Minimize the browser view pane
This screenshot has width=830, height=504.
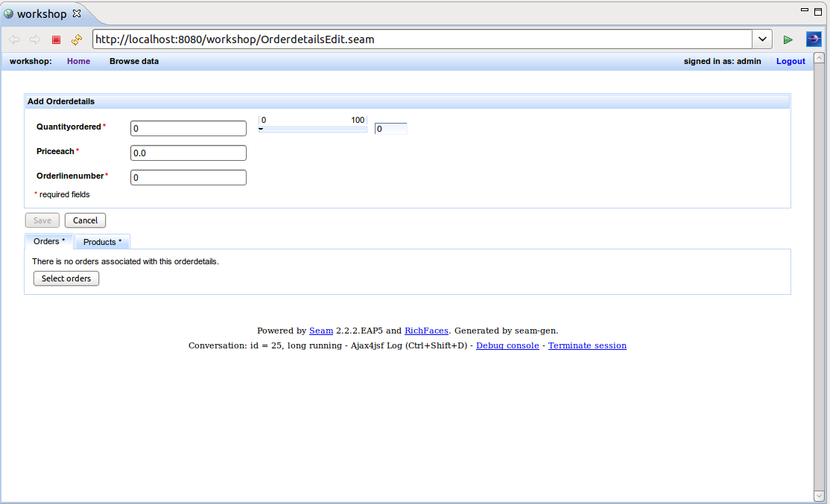coord(805,10)
